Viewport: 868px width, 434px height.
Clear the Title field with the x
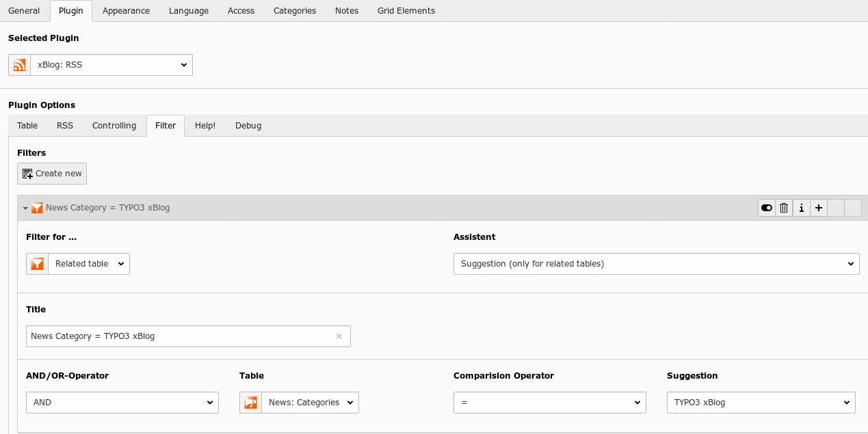[x=339, y=336]
